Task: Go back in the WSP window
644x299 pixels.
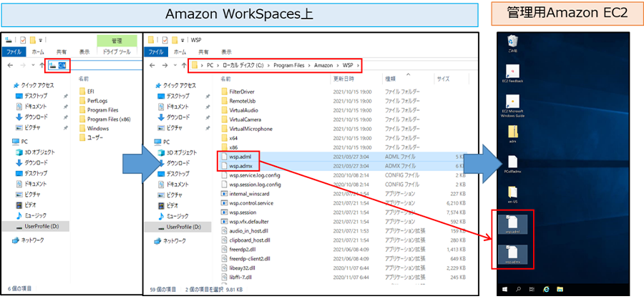Action: tap(152, 65)
